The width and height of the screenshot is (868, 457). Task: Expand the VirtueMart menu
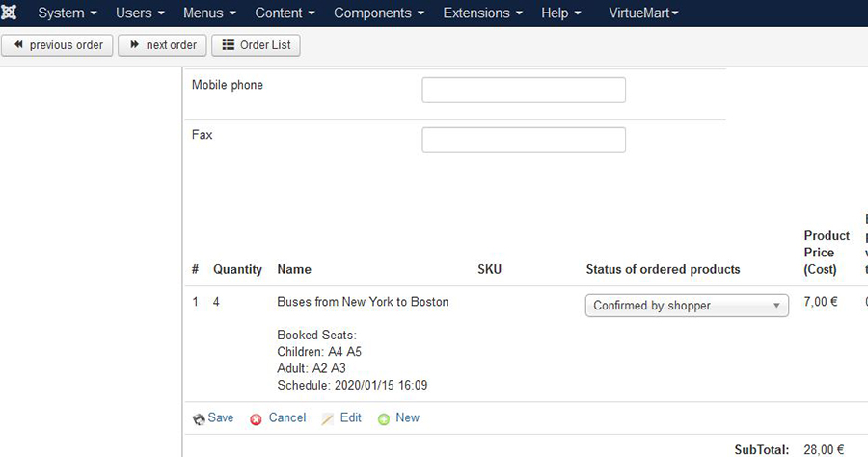point(643,13)
